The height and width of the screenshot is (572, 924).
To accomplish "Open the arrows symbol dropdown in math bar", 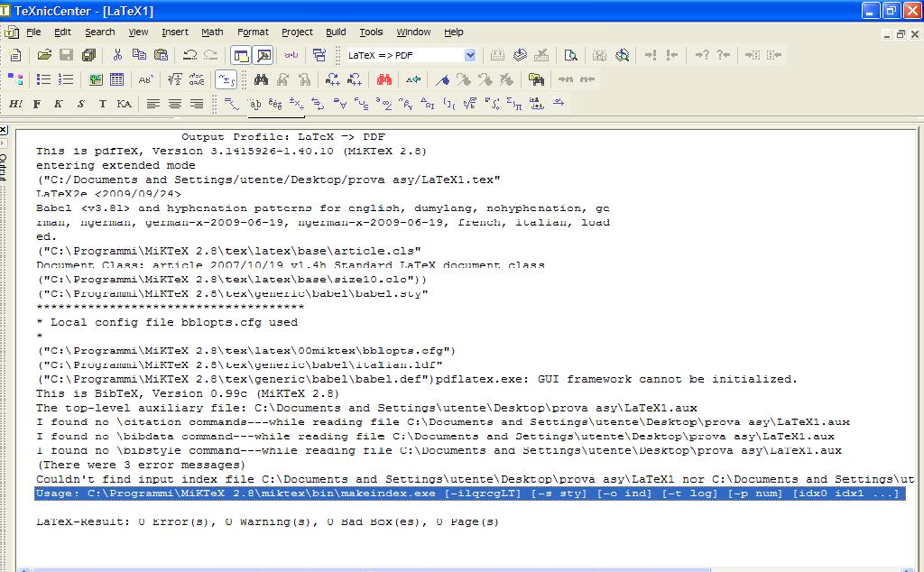I will point(318,105).
